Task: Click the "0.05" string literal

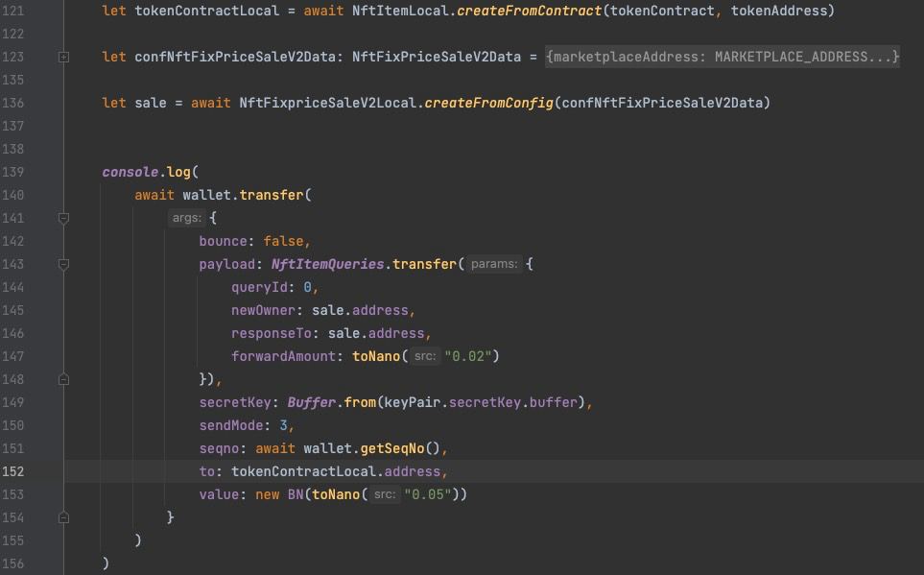Action: click(428, 494)
